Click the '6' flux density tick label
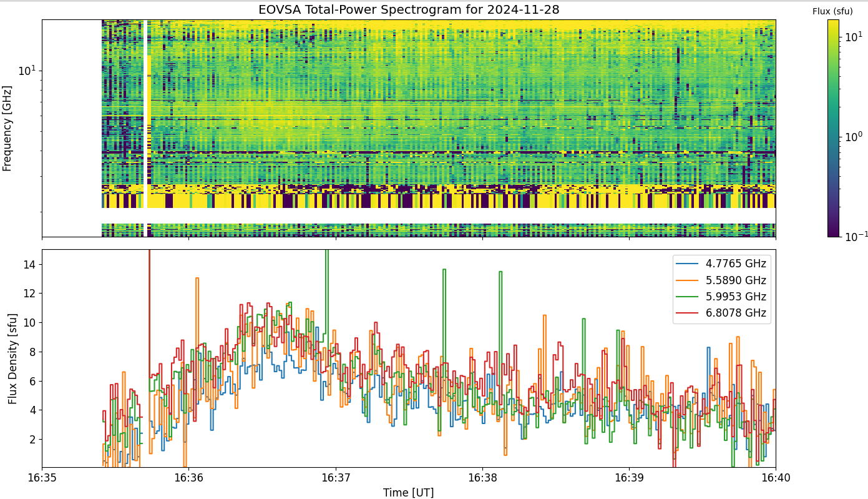Viewport: 868px width, 499px height. (34, 381)
